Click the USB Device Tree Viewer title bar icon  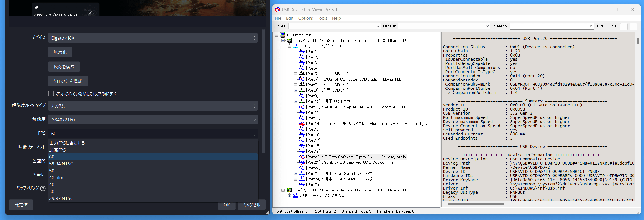278,9
